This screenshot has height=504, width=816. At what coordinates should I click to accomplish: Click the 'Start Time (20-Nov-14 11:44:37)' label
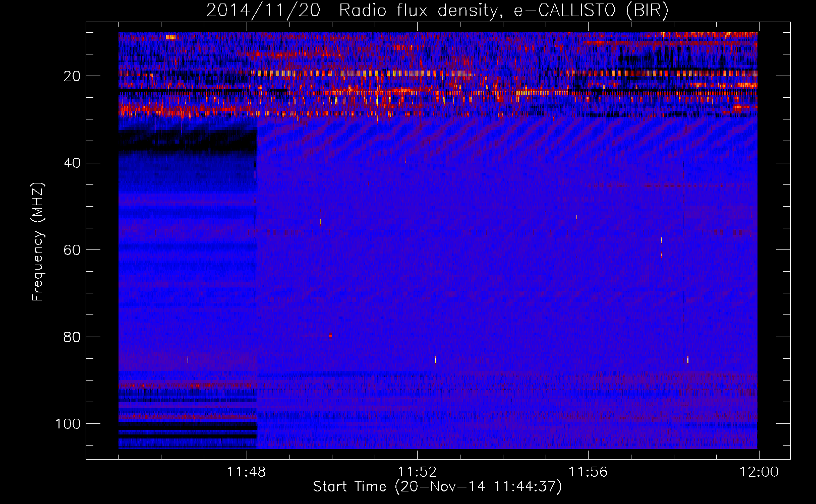coord(437,487)
